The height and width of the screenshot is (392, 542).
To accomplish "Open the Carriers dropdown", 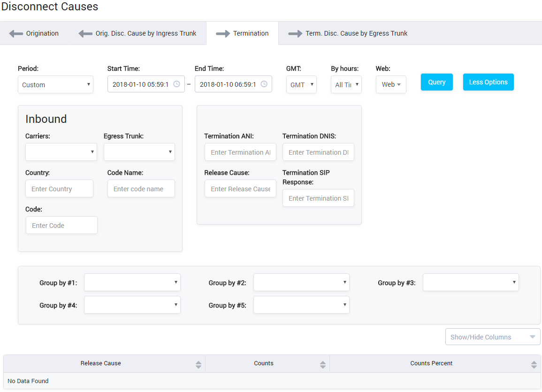I will point(61,152).
